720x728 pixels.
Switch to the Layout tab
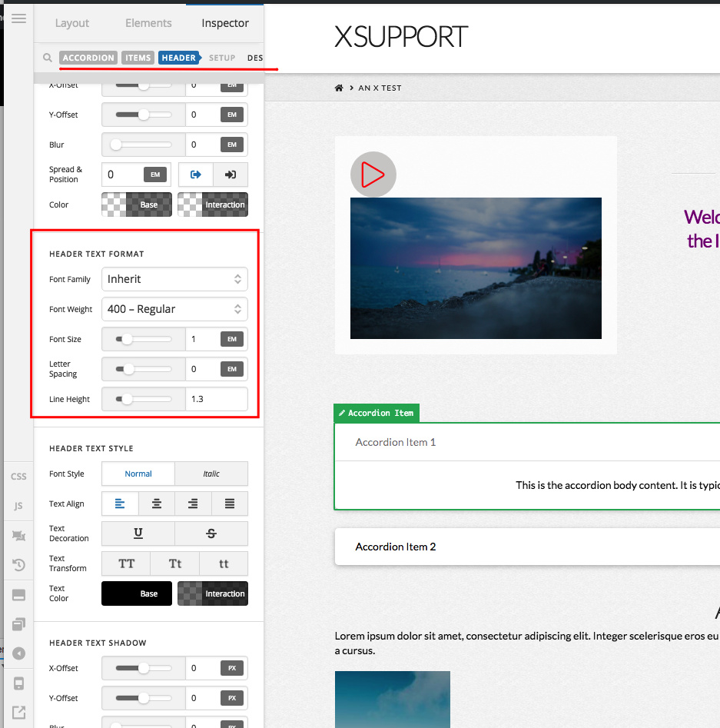(x=72, y=23)
